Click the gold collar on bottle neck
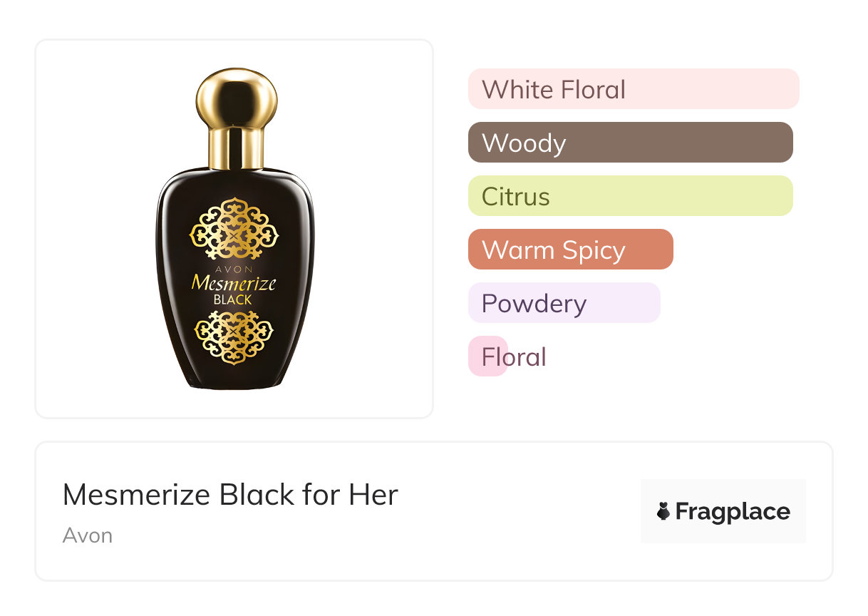The image size is (868, 616). (236, 148)
